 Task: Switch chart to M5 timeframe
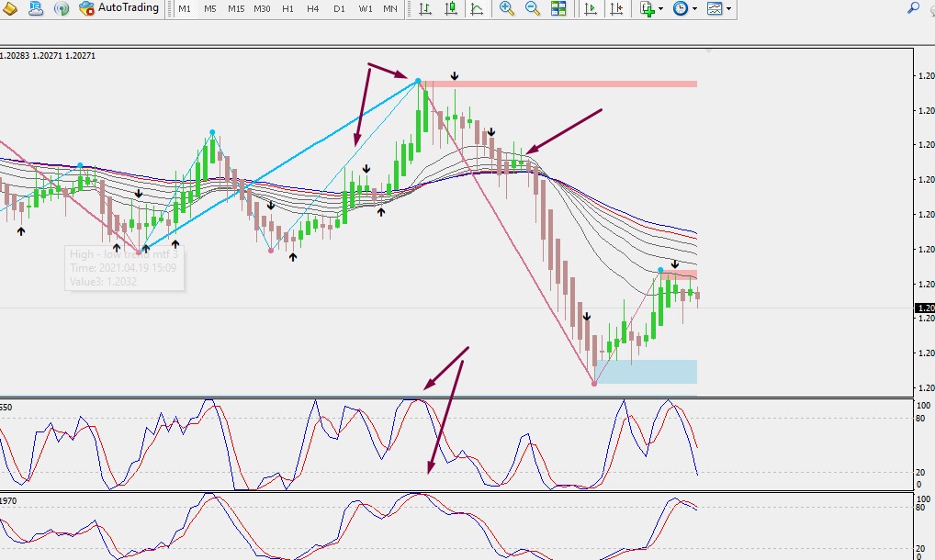point(210,9)
